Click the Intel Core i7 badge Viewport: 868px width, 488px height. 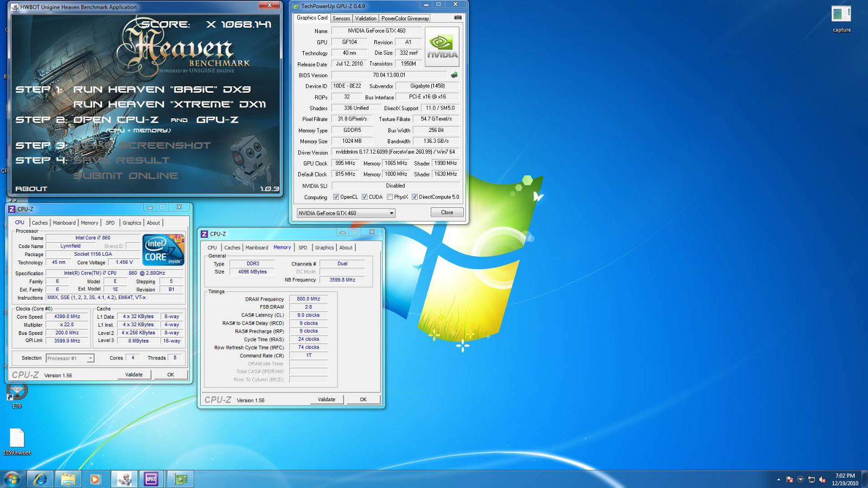pos(163,250)
